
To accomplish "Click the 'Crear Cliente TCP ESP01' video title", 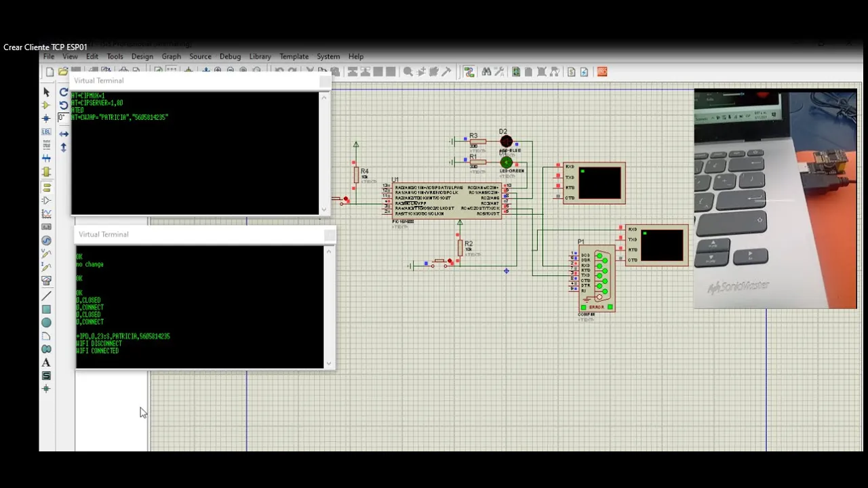I will (x=45, y=47).
